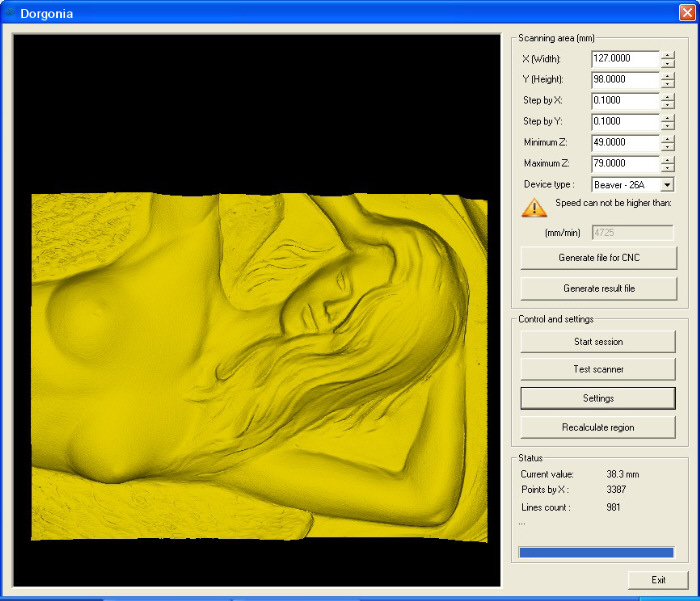Lower the Maximum Z value with down arrow
700x601 pixels.
667,169
